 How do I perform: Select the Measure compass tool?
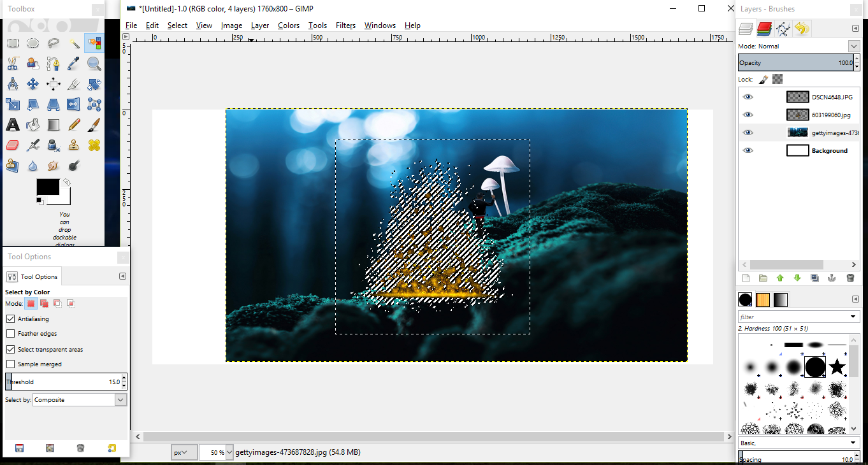13,84
